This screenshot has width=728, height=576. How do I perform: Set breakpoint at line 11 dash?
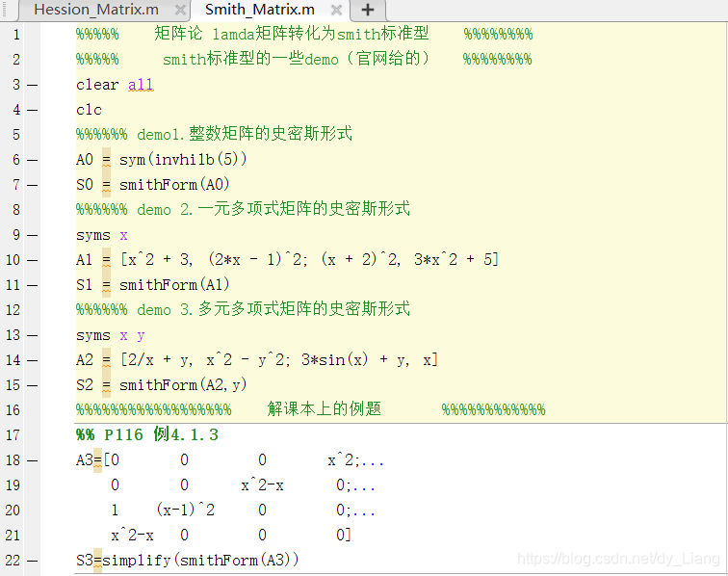(x=32, y=285)
